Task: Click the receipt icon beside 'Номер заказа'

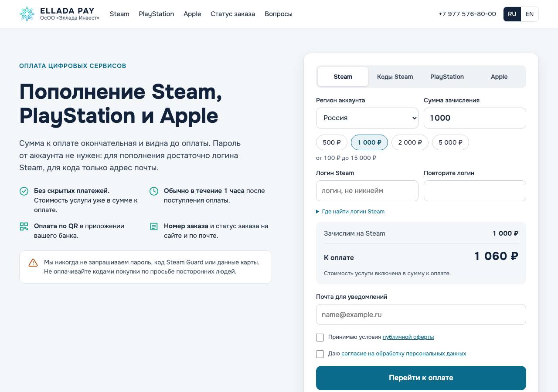Action: 154,226
